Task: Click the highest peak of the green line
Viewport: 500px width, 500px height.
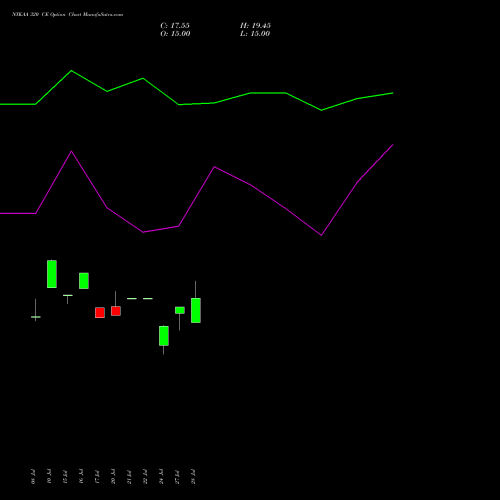Action: click(71, 71)
